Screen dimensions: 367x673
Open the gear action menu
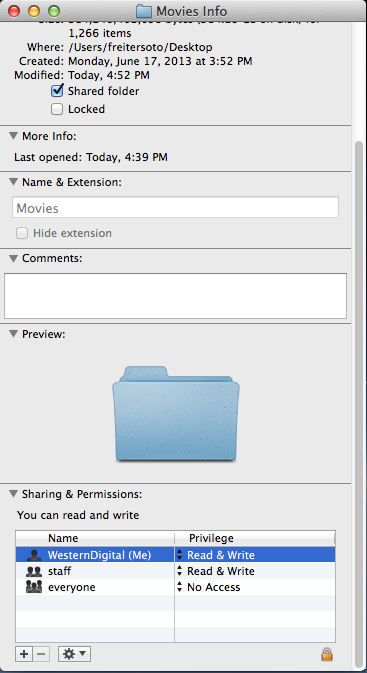(x=74, y=654)
